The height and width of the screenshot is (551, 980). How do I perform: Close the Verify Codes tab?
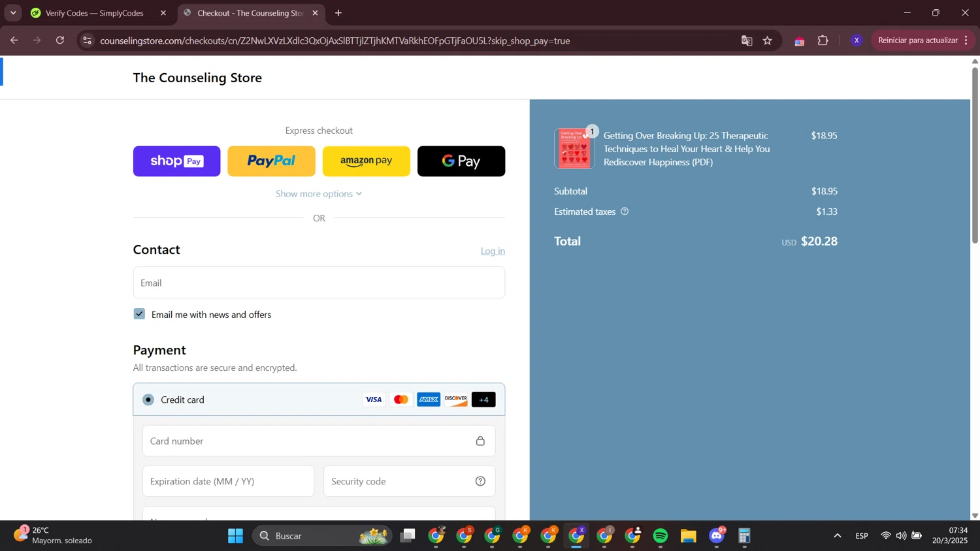(163, 13)
